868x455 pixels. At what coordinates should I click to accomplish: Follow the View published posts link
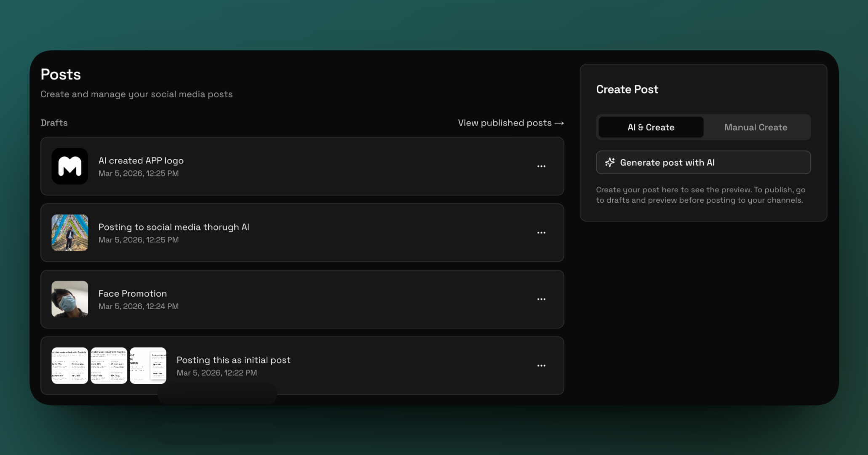[x=505, y=123]
